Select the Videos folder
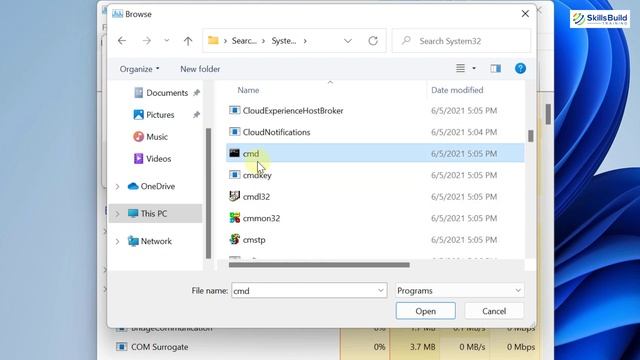 [x=158, y=158]
